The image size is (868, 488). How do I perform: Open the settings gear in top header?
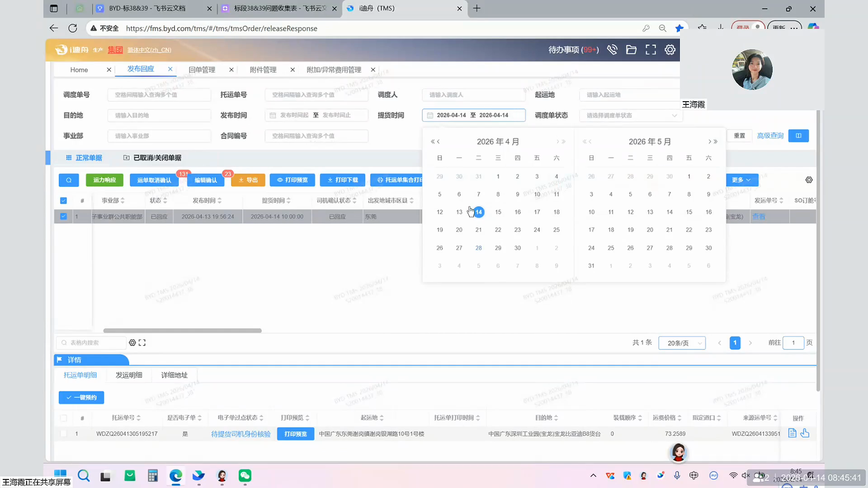(670, 50)
